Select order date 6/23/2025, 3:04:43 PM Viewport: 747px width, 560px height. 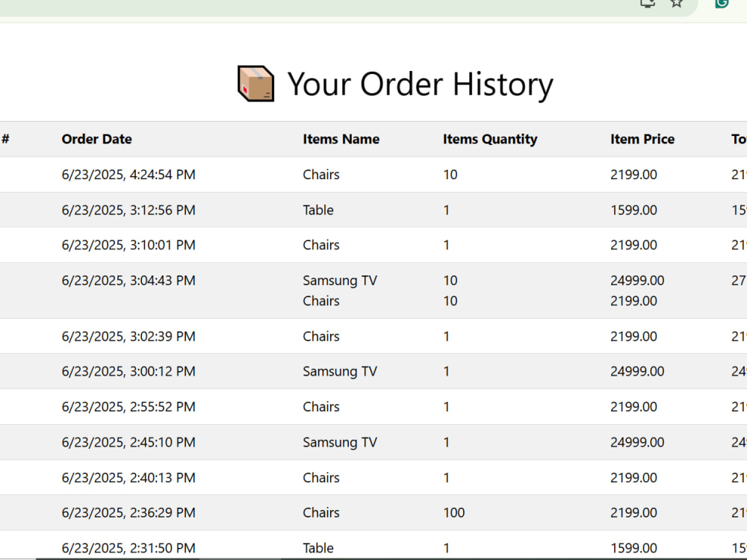(x=128, y=281)
